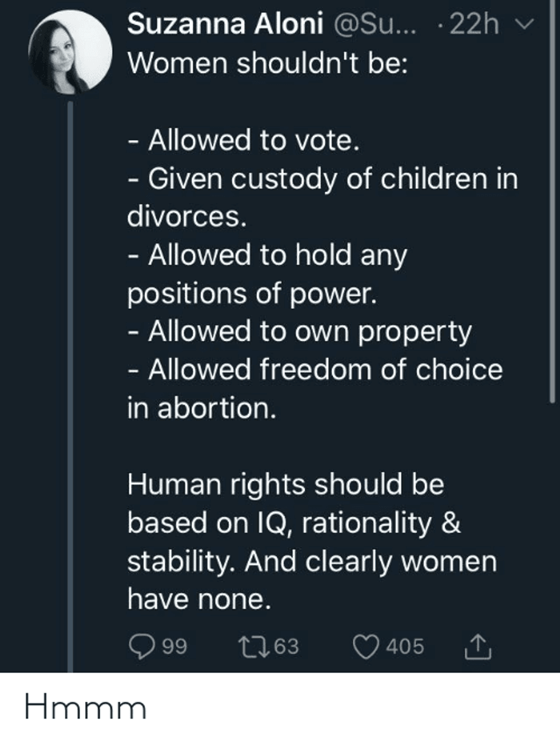Click the "Allowed to vote." line
The image size is (560, 744).
point(254,140)
